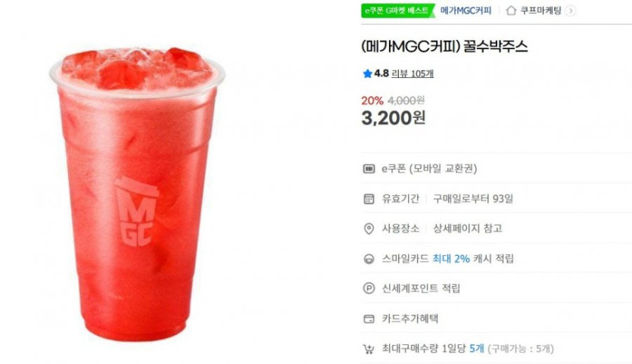Click the 유효기간 calendar icon

coord(369,198)
